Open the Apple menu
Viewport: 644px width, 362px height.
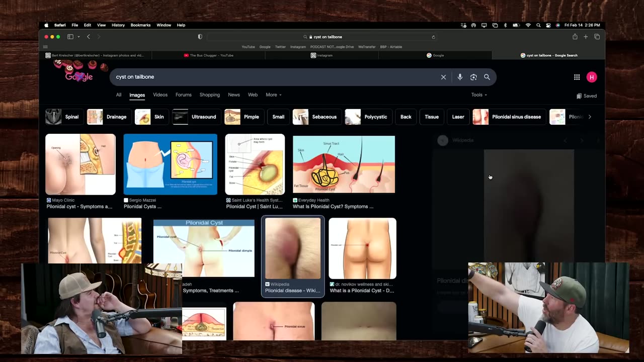click(x=46, y=25)
